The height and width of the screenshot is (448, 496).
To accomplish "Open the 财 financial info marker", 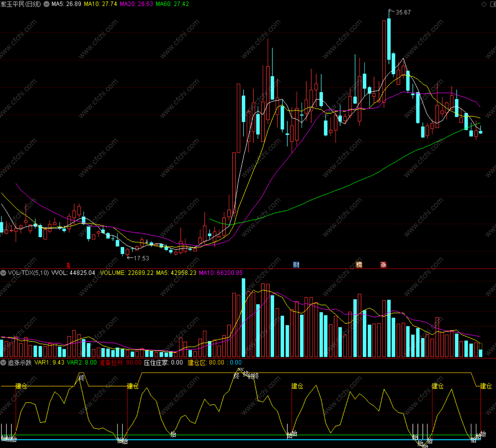I will coord(296,264).
